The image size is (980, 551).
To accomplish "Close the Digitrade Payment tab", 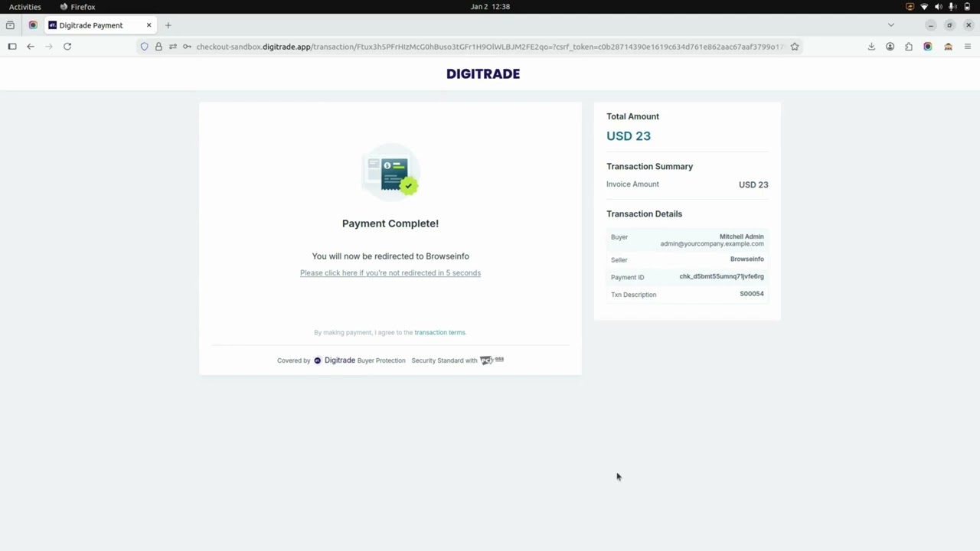I will 149,25.
